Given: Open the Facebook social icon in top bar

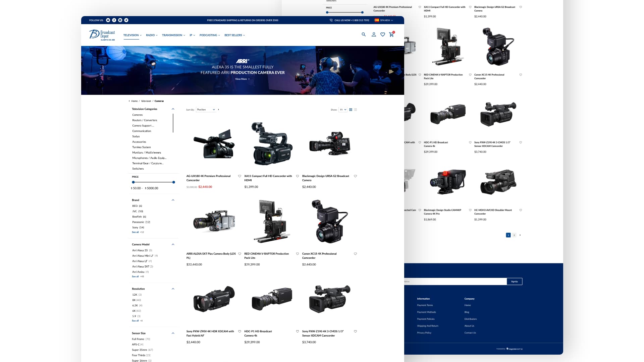Looking at the screenshot, I should click(114, 20).
